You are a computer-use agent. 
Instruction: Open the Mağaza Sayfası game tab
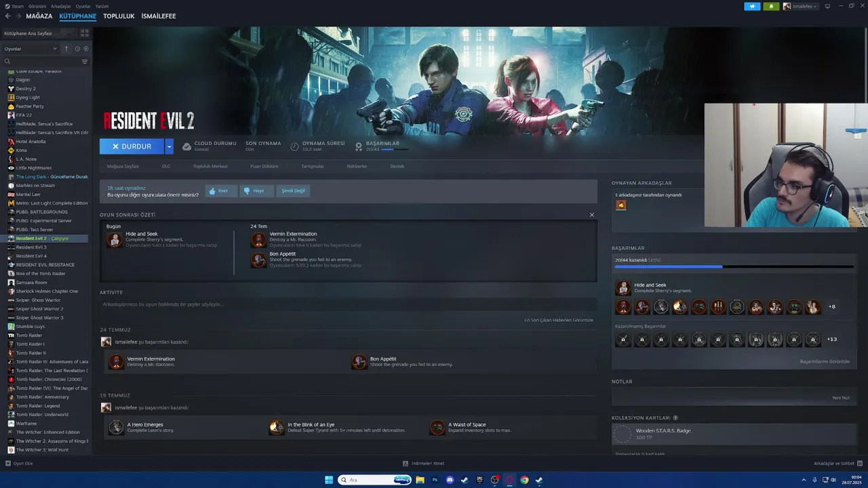click(123, 166)
